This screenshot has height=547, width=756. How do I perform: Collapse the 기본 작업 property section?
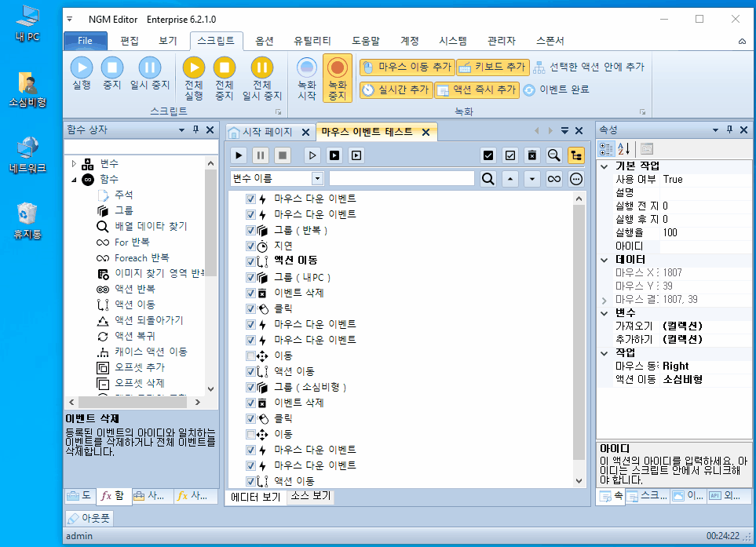tap(604, 166)
